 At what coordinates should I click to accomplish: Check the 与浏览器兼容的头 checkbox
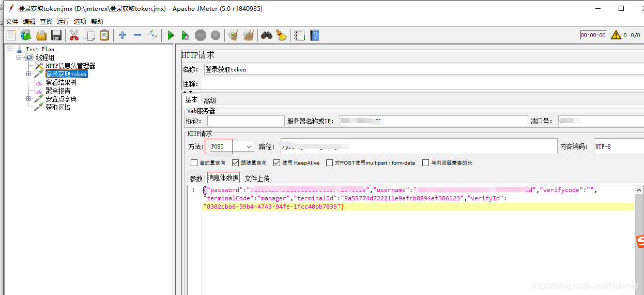tap(426, 163)
